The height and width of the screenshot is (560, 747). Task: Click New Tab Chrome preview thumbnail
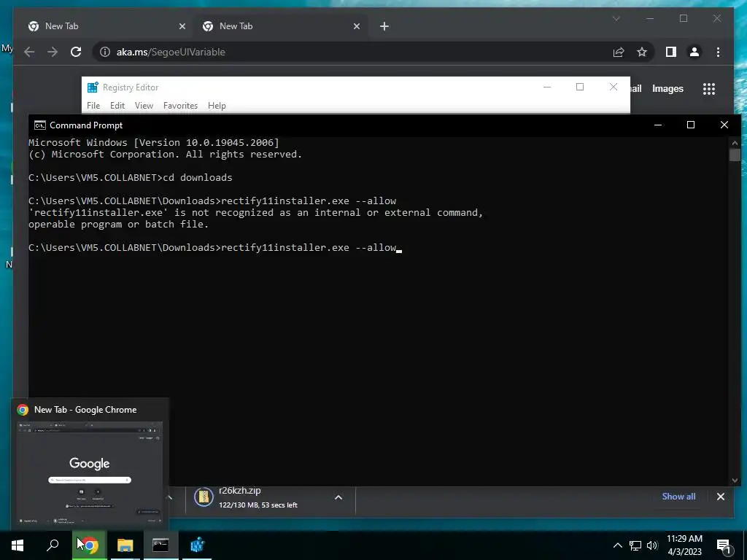tap(90, 474)
